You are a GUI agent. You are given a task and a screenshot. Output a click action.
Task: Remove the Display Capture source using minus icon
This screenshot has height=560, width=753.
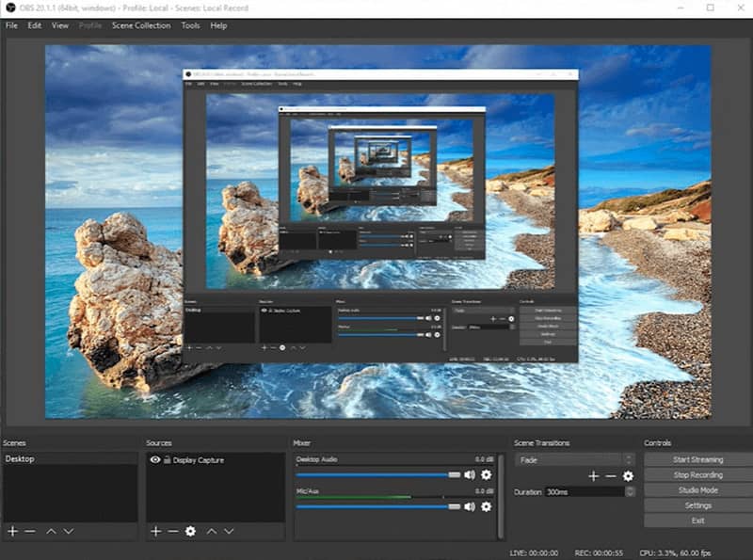[170, 532]
